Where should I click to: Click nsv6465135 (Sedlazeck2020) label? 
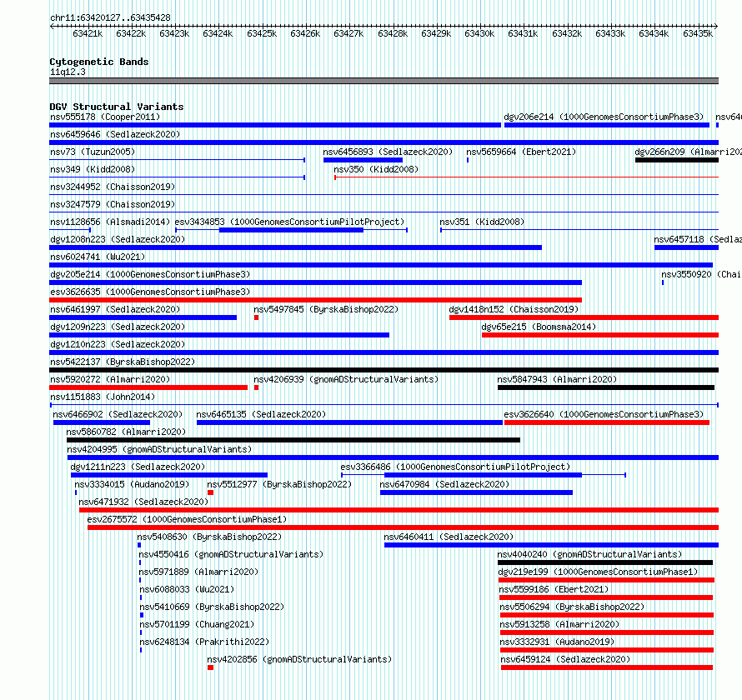[261, 414]
